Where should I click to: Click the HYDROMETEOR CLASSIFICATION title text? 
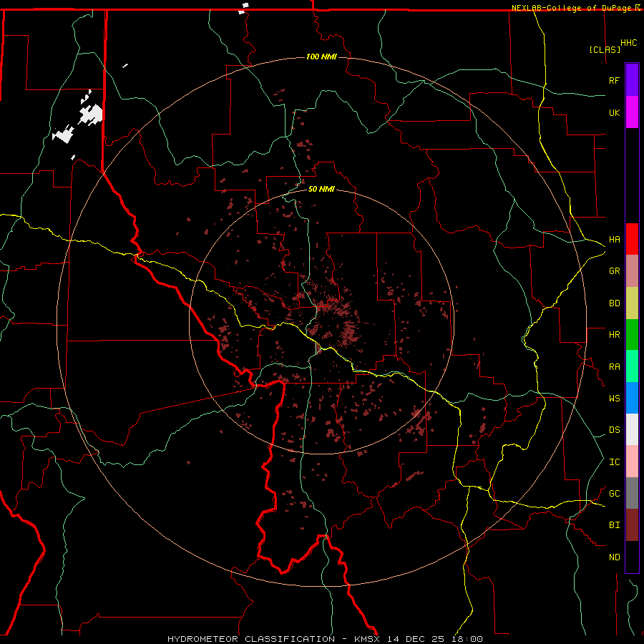(251, 639)
